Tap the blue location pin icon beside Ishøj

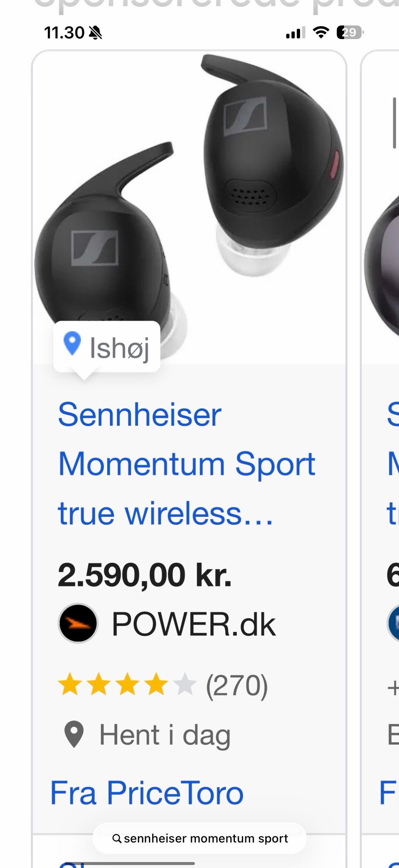pos(72,344)
